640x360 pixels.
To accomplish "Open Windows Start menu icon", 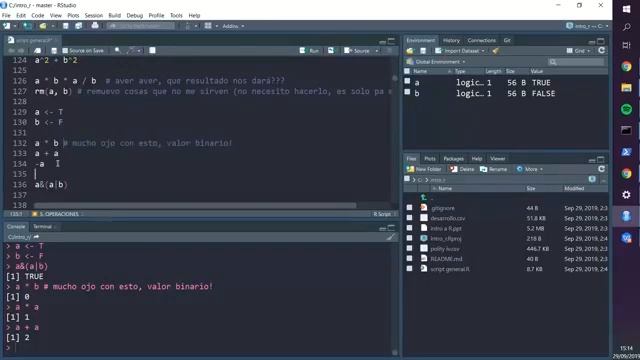I will [x=627, y=9].
